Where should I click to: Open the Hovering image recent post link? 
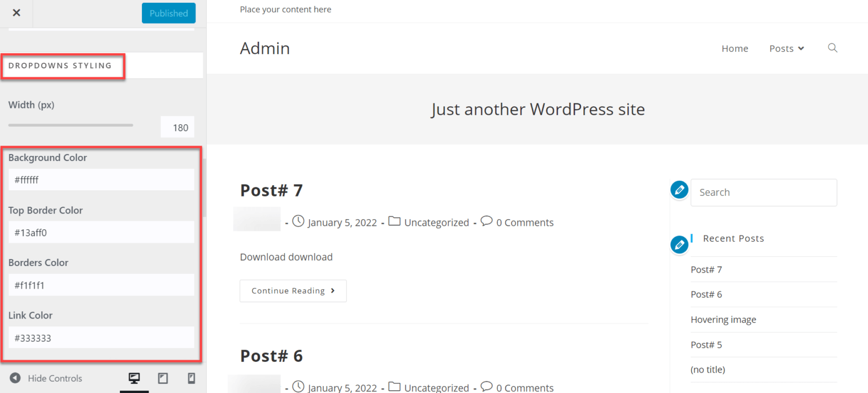[x=723, y=319]
